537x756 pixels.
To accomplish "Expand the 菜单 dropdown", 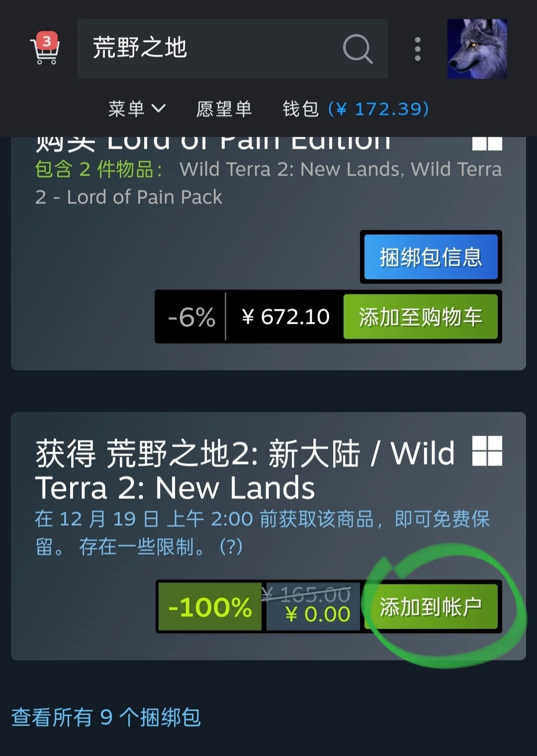I will [137, 108].
